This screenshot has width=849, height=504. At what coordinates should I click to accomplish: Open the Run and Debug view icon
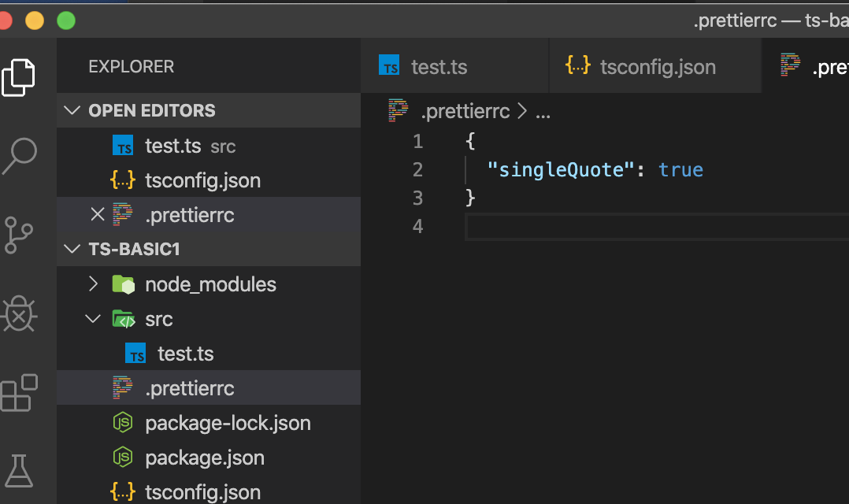[x=20, y=314]
